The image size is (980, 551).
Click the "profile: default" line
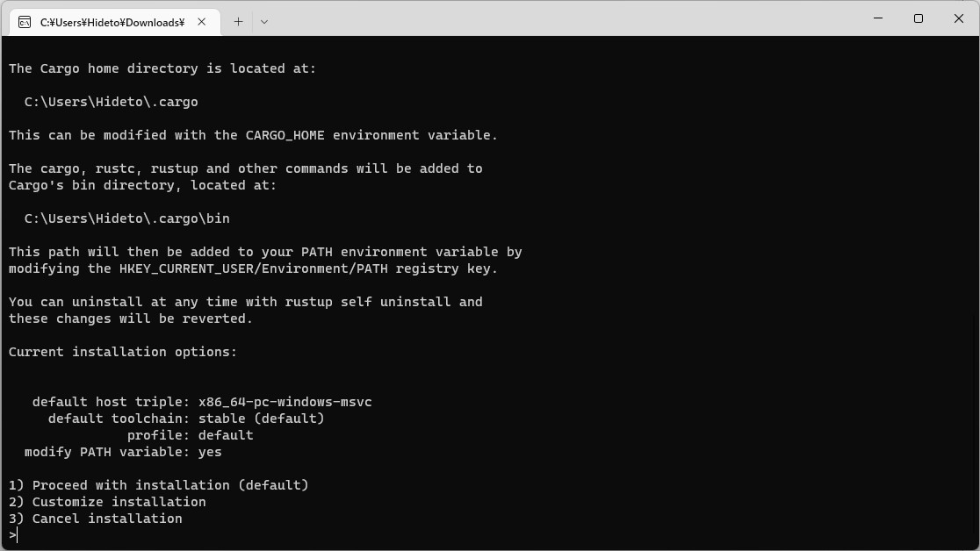pyautogui.click(x=190, y=435)
